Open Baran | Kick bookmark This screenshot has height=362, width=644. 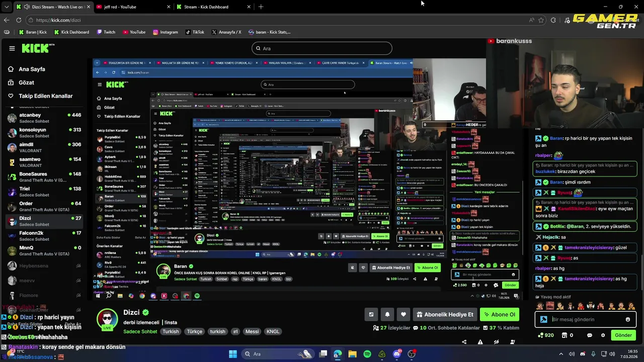coord(33,32)
